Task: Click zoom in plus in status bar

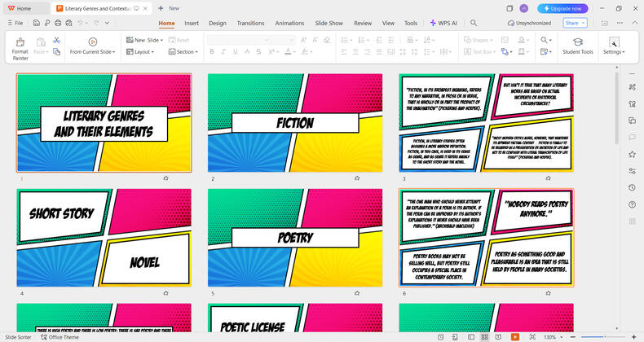Action: [x=633, y=337]
